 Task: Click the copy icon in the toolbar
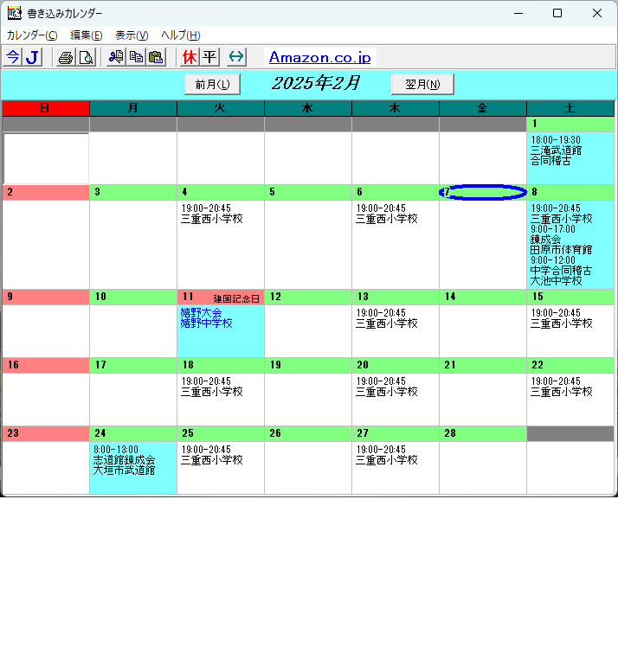(136, 57)
